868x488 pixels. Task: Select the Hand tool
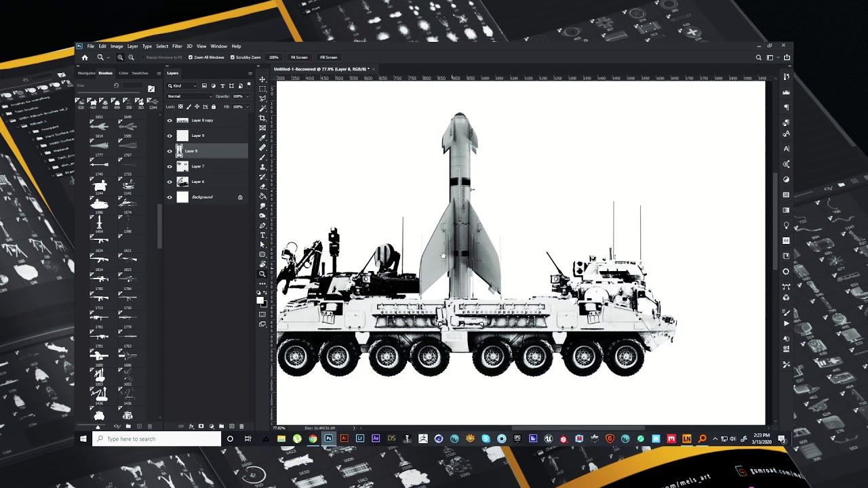click(262, 264)
